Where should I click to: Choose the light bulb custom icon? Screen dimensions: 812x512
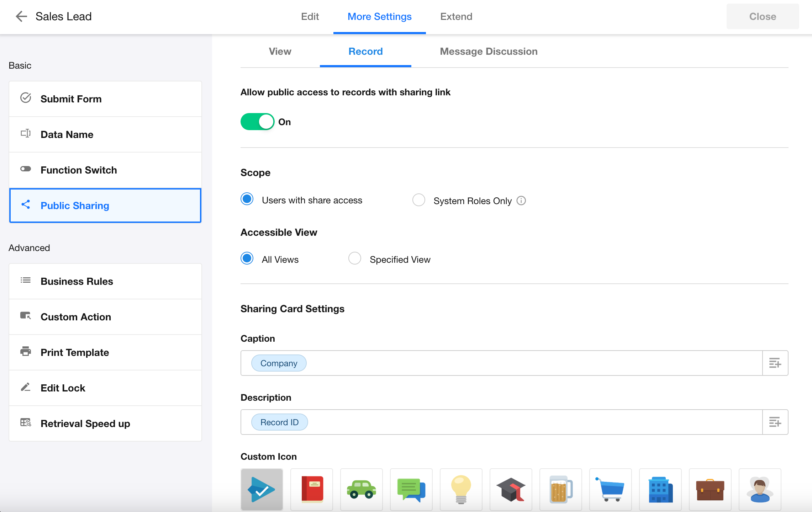pyautogui.click(x=461, y=489)
